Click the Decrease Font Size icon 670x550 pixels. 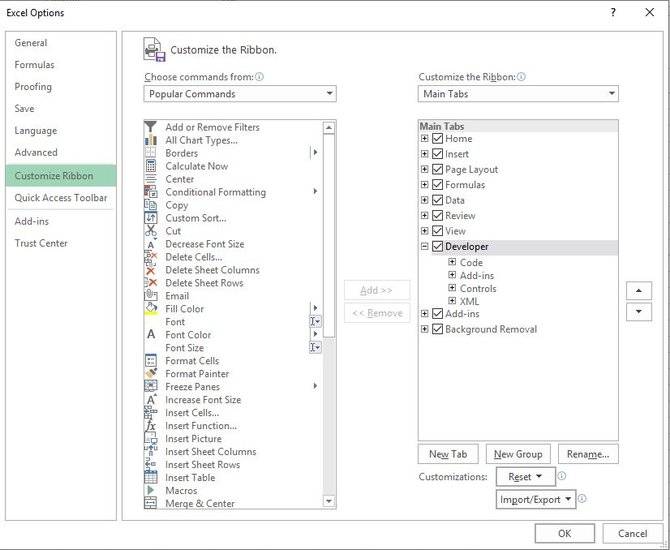tap(150, 244)
